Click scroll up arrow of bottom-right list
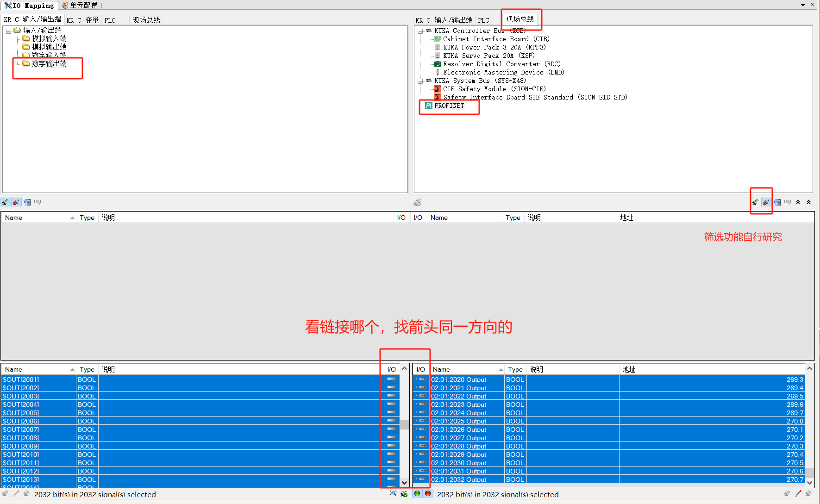Viewport: 820px width, 504px height. (x=809, y=368)
